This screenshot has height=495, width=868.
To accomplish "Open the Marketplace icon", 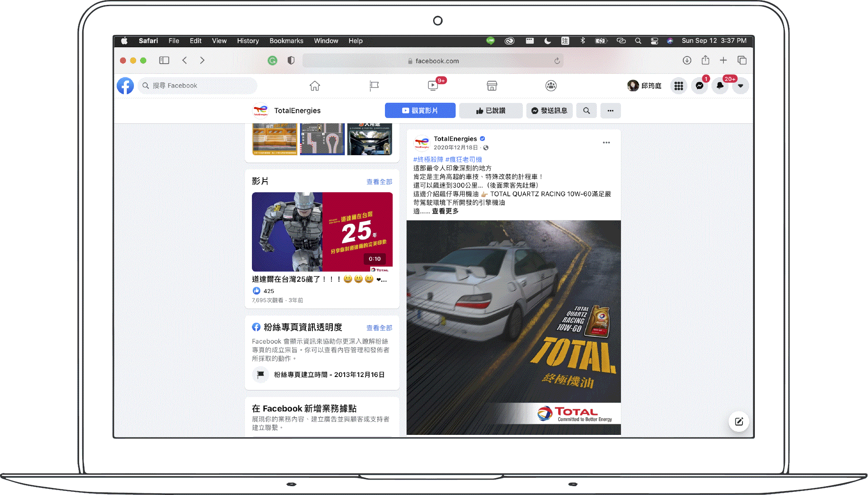I will (x=492, y=85).
